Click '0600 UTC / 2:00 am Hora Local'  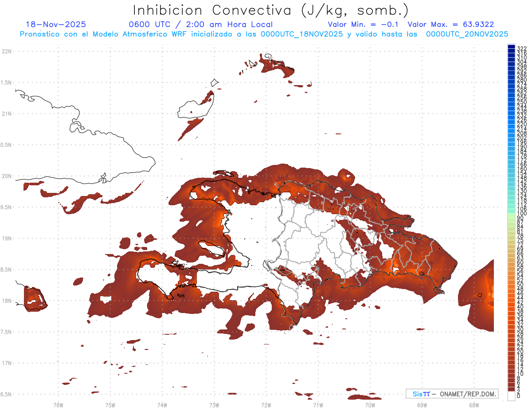click(x=200, y=24)
